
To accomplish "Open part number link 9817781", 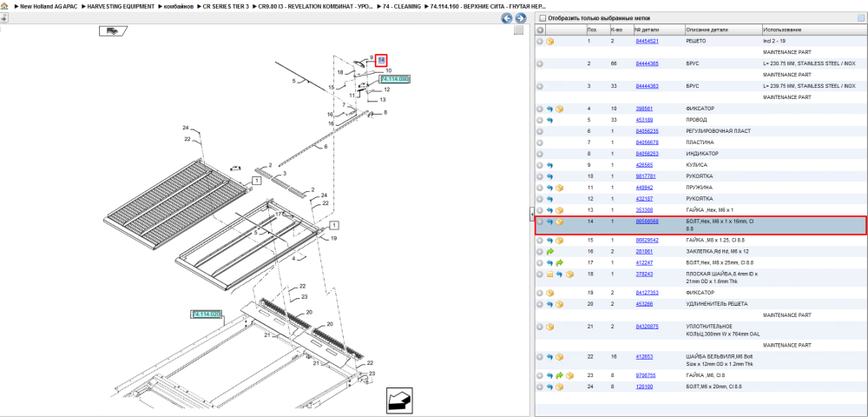I will point(646,176).
